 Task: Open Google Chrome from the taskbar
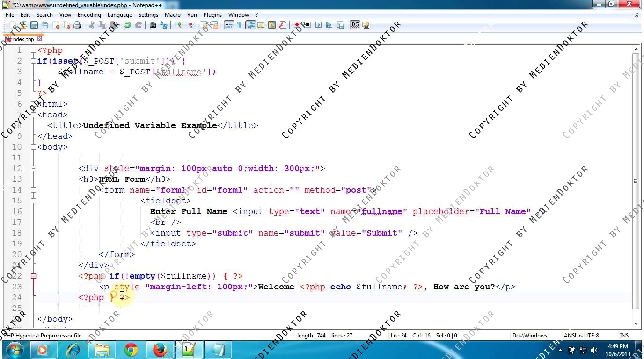[x=131, y=350]
